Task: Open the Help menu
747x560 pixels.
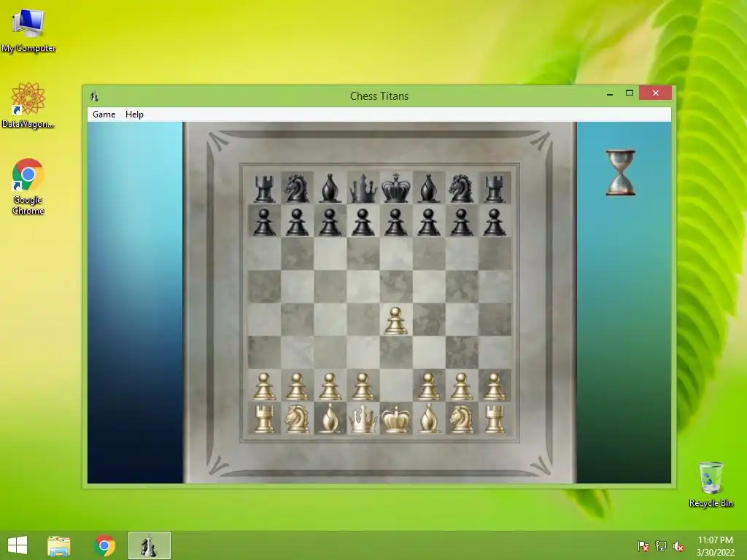Action: pos(134,114)
